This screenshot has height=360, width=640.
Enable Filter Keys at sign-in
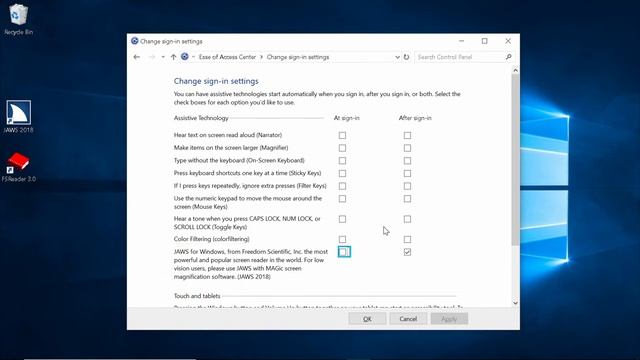[x=342, y=186]
